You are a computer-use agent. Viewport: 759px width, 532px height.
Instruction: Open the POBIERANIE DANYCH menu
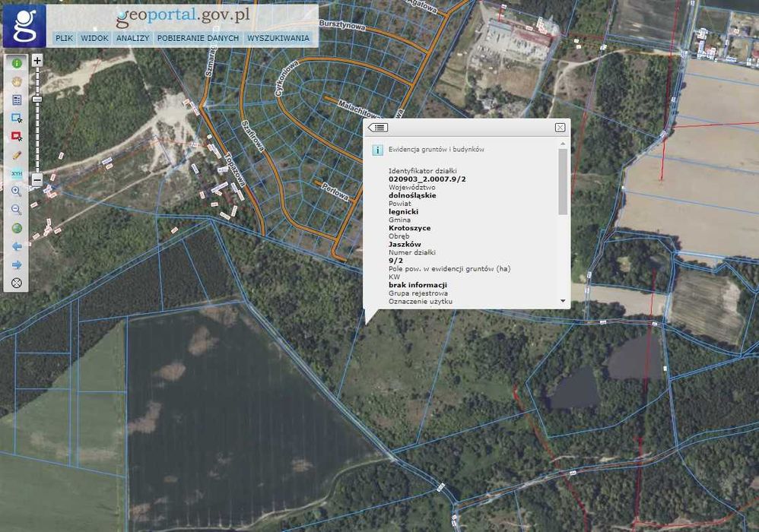pyautogui.click(x=198, y=38)
